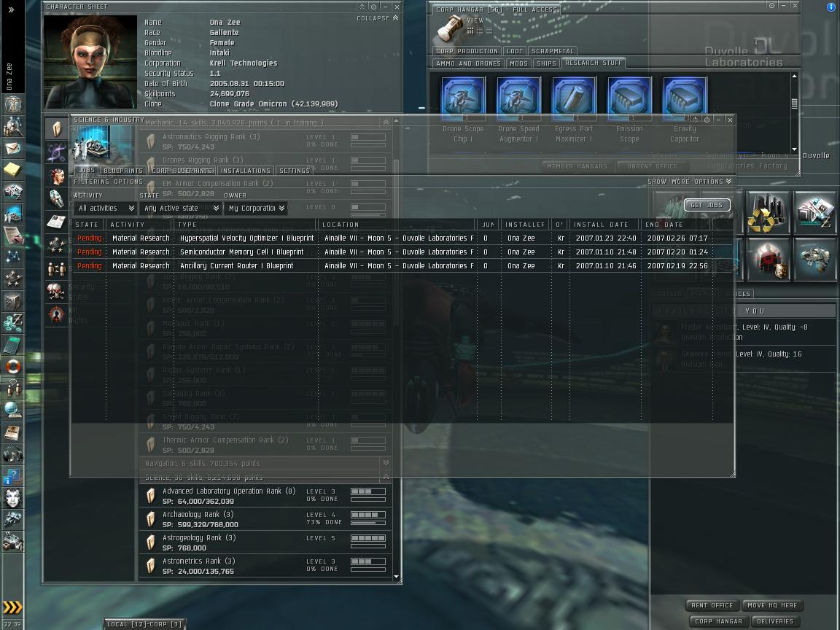The height and width of the screenshot is (630, 840).
Task: Open the mail envelope Neocom icon
Action: tap(12, 148)
